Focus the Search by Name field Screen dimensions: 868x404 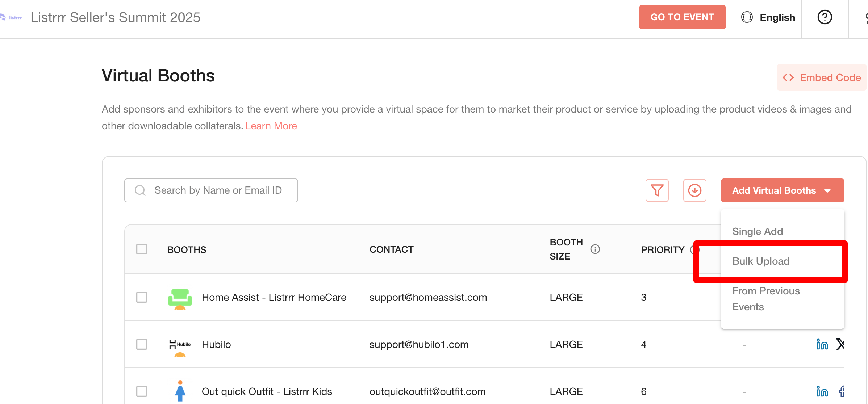coord(217,190)
